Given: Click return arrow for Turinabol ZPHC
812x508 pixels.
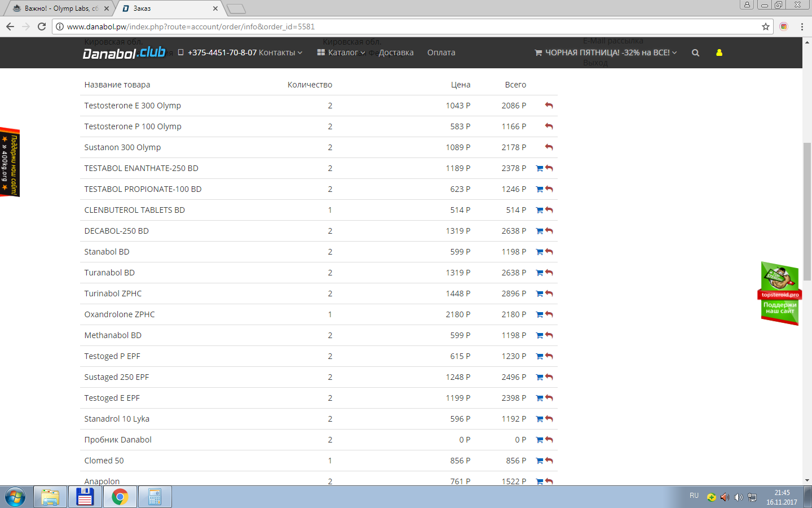Looking at the screenshot, I should (549, 294).
